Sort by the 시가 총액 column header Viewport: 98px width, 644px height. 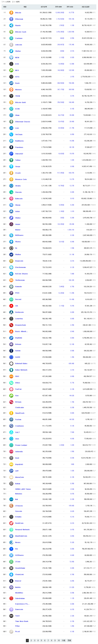44,7
